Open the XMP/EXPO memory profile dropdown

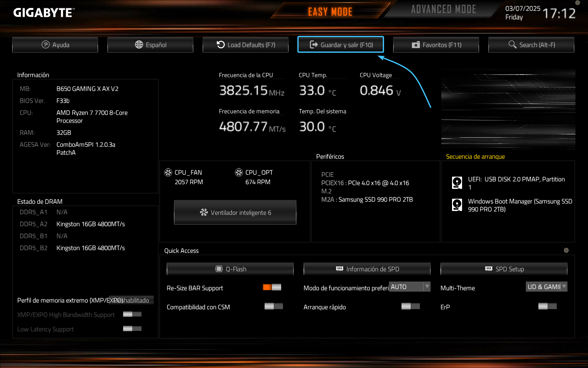[x=131, y=300]
